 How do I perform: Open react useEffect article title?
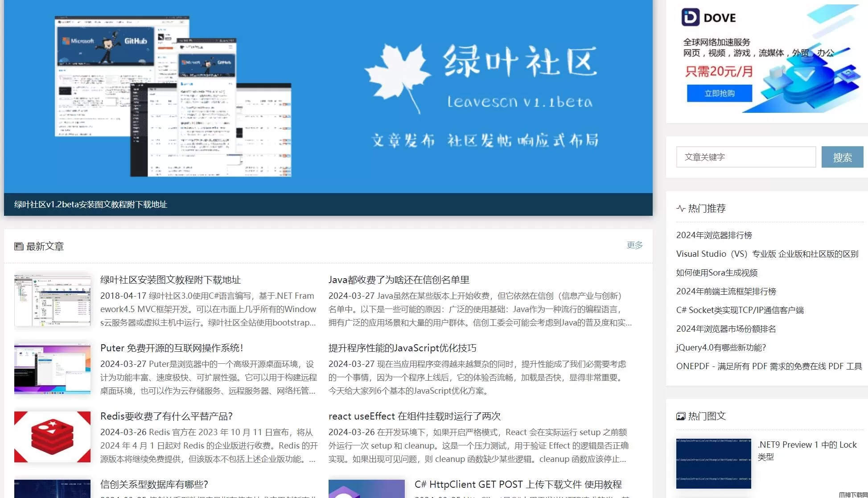[414, 416]
